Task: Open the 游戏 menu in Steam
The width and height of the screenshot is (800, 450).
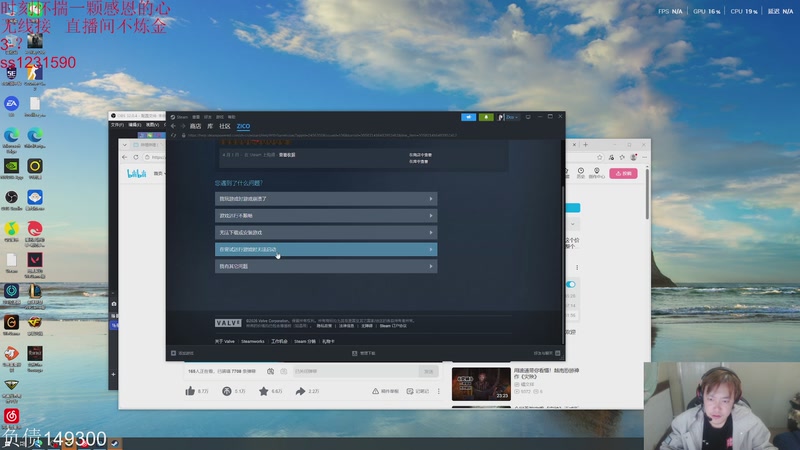Action: 220,117
